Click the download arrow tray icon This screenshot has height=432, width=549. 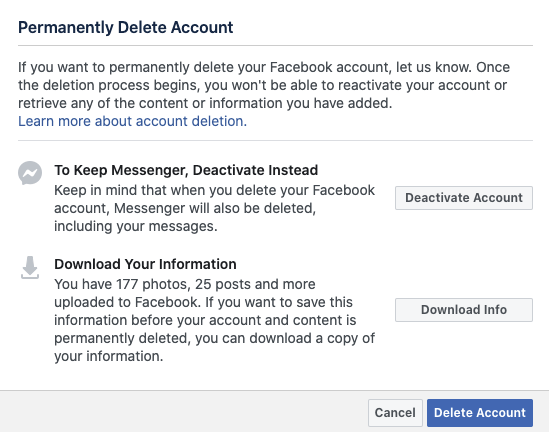pyautogui.click(x=30, y=267)
